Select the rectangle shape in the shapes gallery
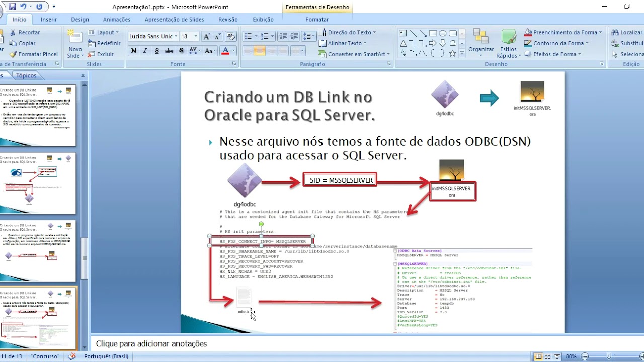 pyautogui.click(x=433, y=33)
